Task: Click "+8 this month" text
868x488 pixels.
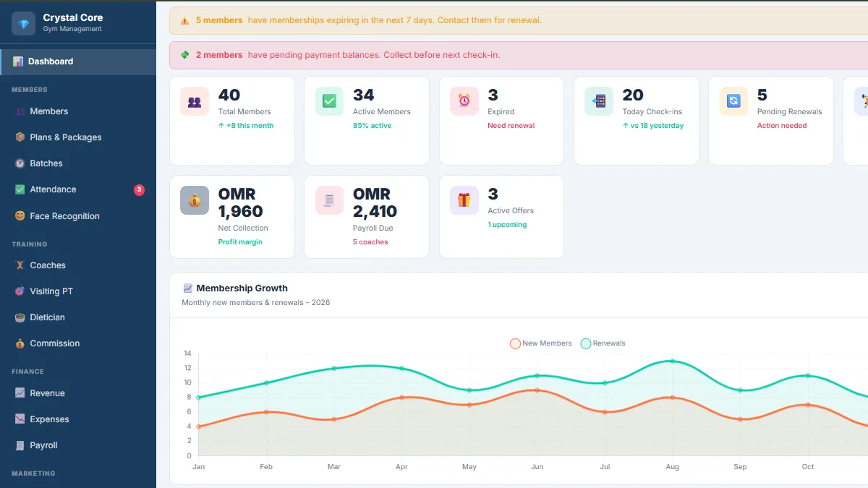Action: pyautogui.click(x=246, y=126)
